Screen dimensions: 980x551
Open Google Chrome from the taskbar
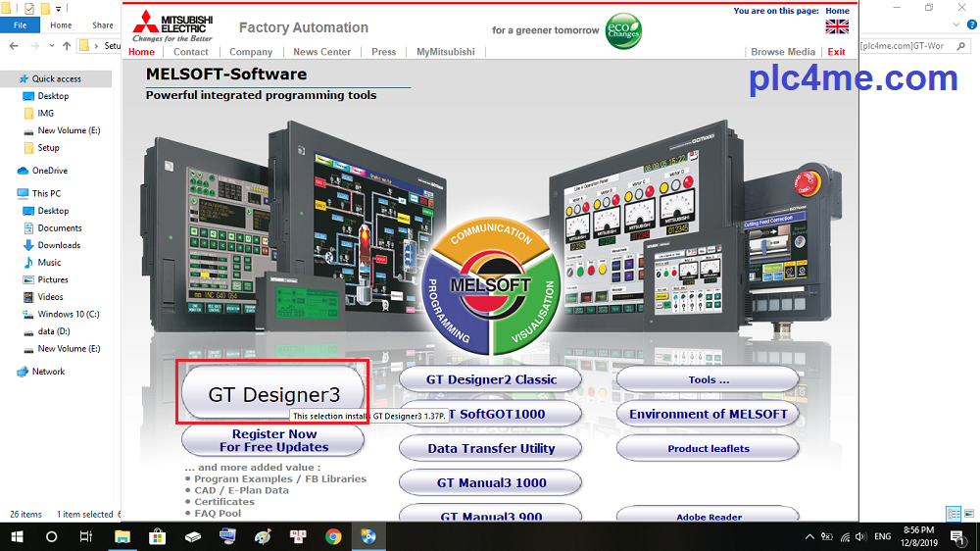point(333,536)
